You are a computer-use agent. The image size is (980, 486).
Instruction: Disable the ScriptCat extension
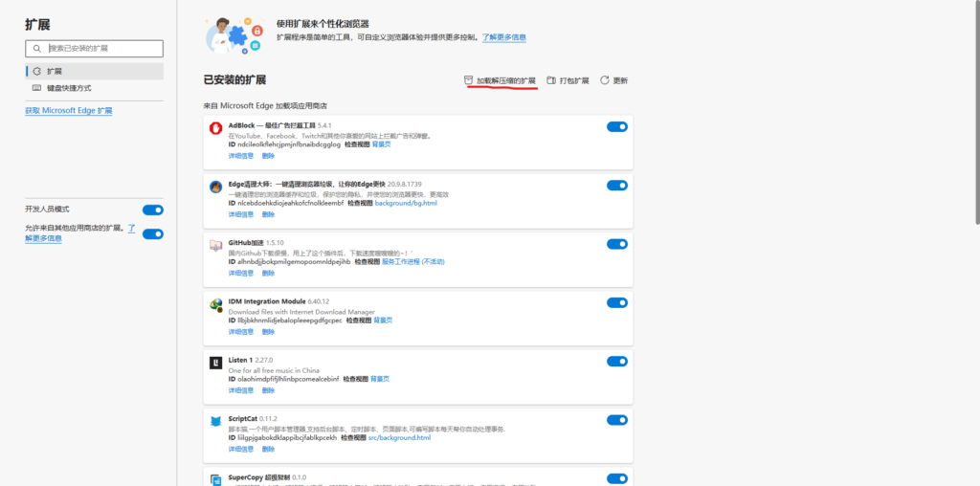617,420
